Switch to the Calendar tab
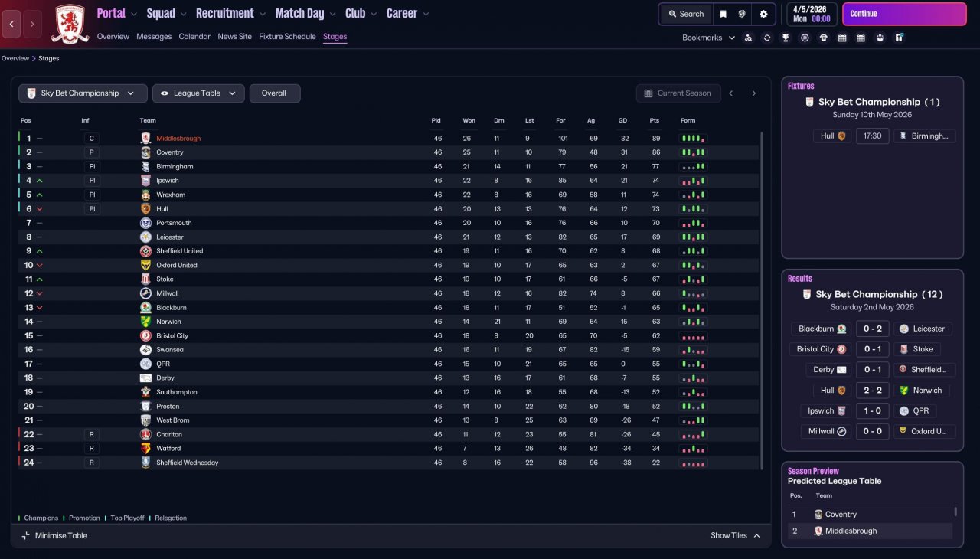Viewport: 980px width, 559px height. 194,37
